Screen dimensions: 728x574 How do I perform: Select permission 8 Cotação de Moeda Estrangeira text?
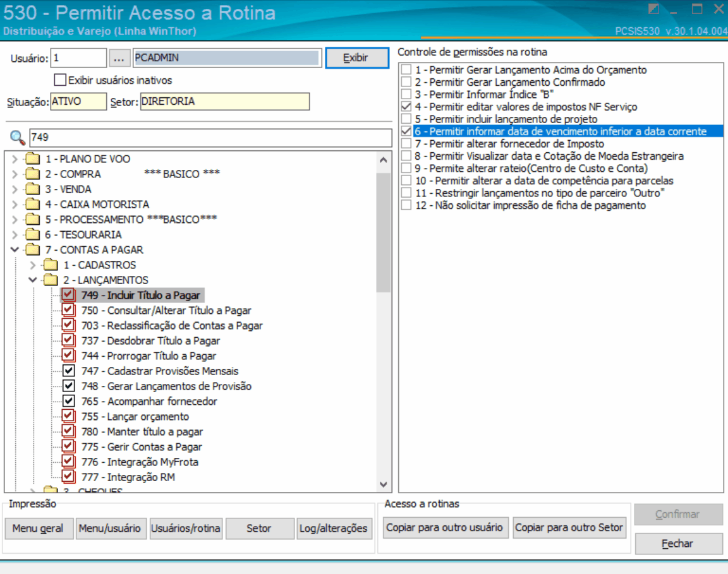[549, 156]
